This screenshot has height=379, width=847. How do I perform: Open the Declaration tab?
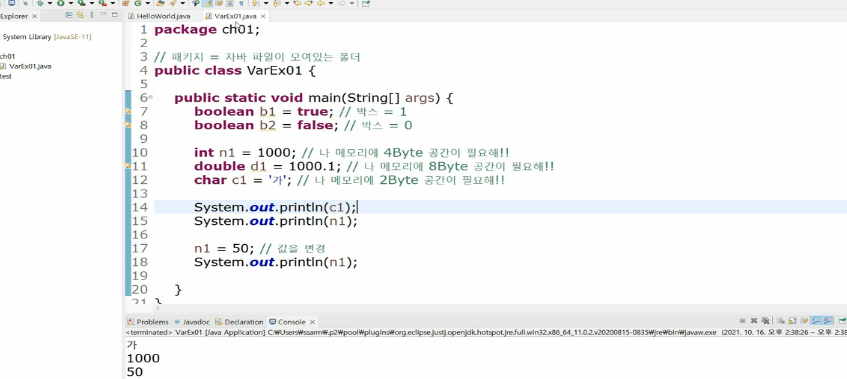click(x=239, y=322)
